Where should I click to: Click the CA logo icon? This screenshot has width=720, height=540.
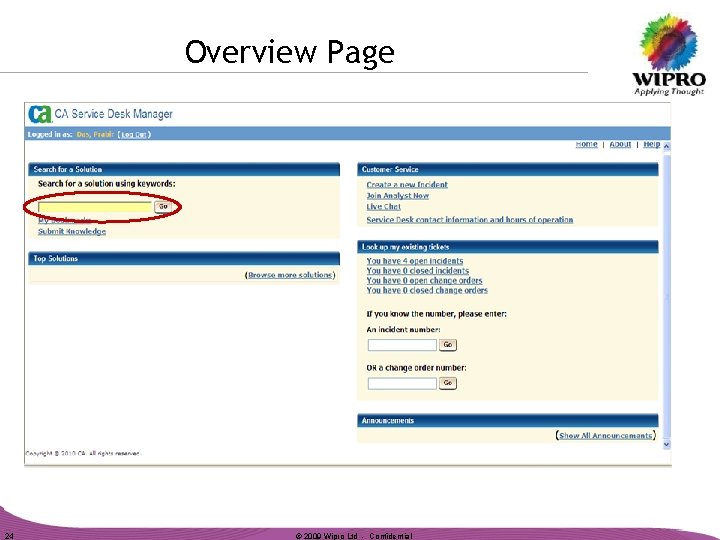pos(39,114)
